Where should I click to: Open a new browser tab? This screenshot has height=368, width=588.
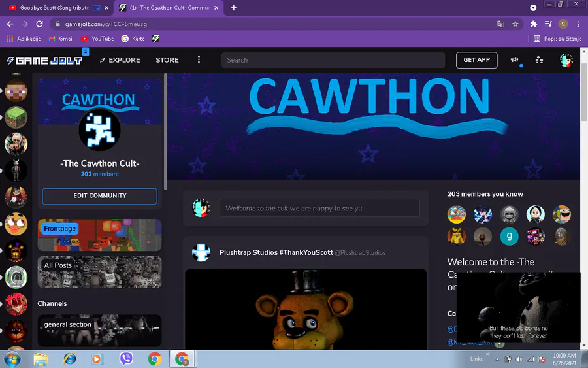pyautogui.click(x=234, y=7)
